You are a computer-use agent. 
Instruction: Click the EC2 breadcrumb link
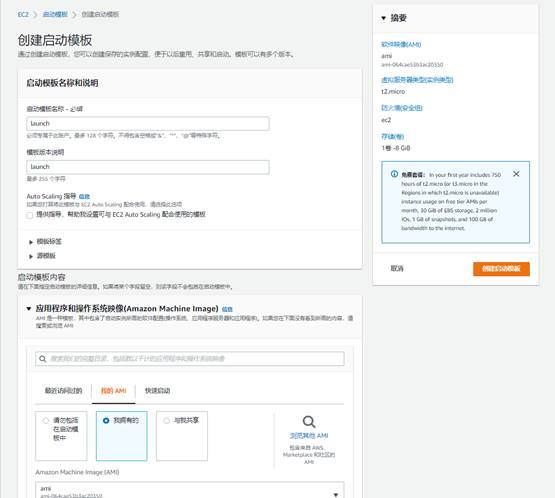click(x=23, y=15)
